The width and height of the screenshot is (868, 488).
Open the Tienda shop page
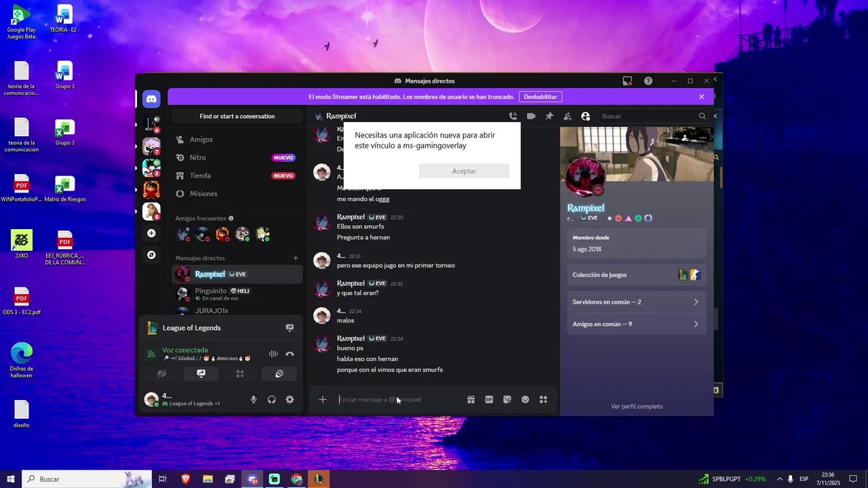pos(237,176)
